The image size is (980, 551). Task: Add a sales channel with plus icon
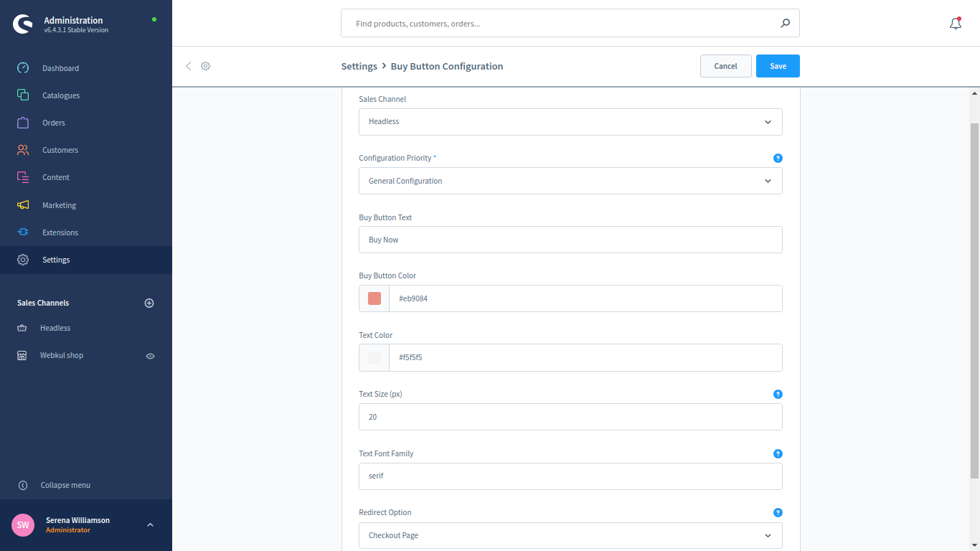tap(149, 303)
